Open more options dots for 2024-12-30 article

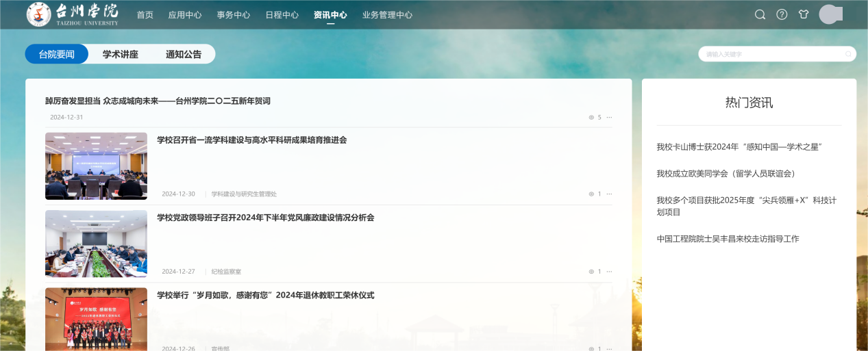pos(609,194)
